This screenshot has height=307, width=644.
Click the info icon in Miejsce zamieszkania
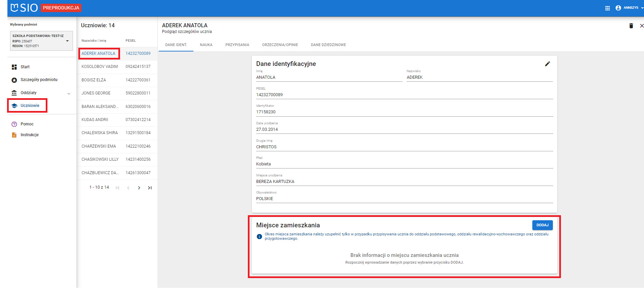tap(259, 236)
